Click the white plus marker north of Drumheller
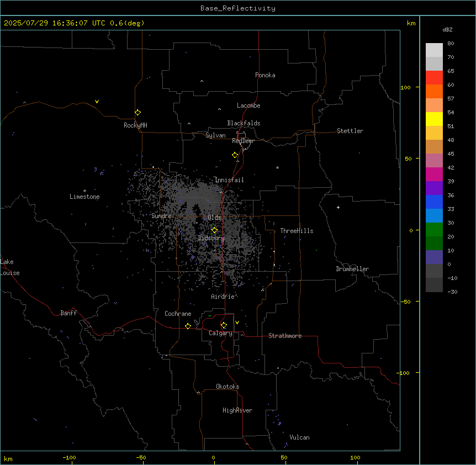The width and height of the screenshot is (476, 465). [x=338, y=207]
